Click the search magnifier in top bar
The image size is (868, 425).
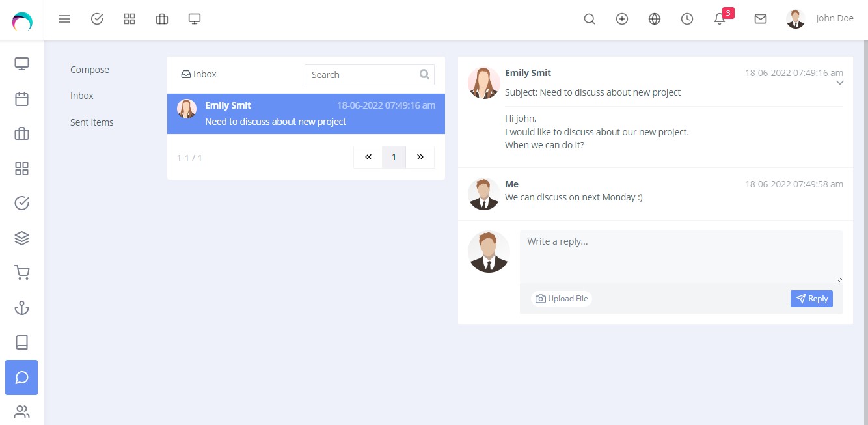pos(590,19)
